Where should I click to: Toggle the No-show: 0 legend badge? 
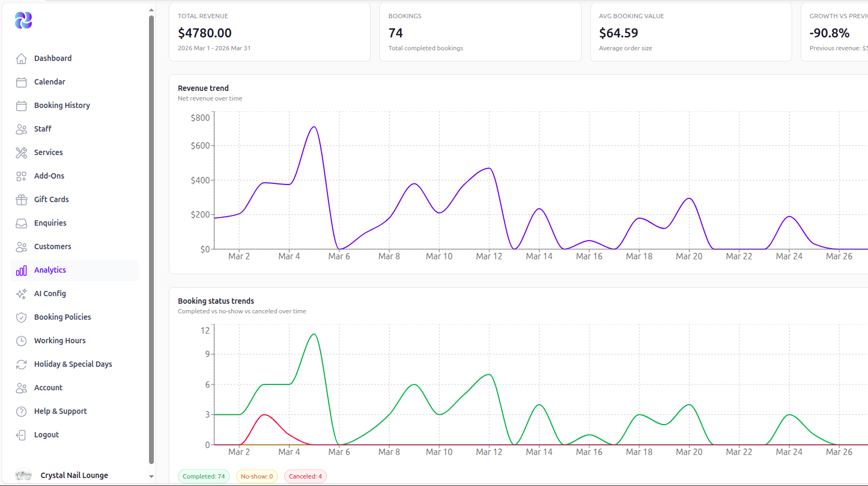coord(256,476)
